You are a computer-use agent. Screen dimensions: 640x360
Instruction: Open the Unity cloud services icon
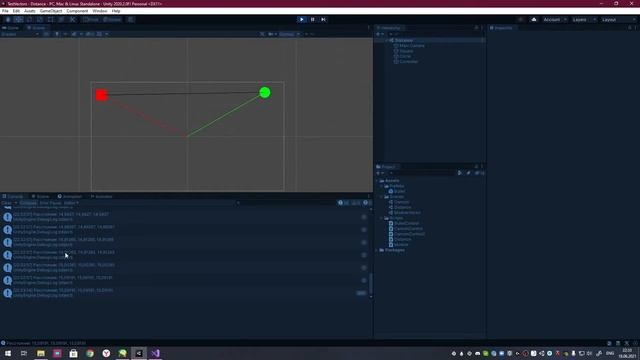point(533,19)
